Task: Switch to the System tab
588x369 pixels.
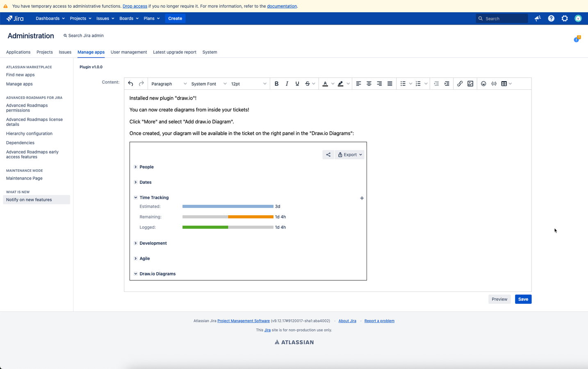Action: [210, 52]
